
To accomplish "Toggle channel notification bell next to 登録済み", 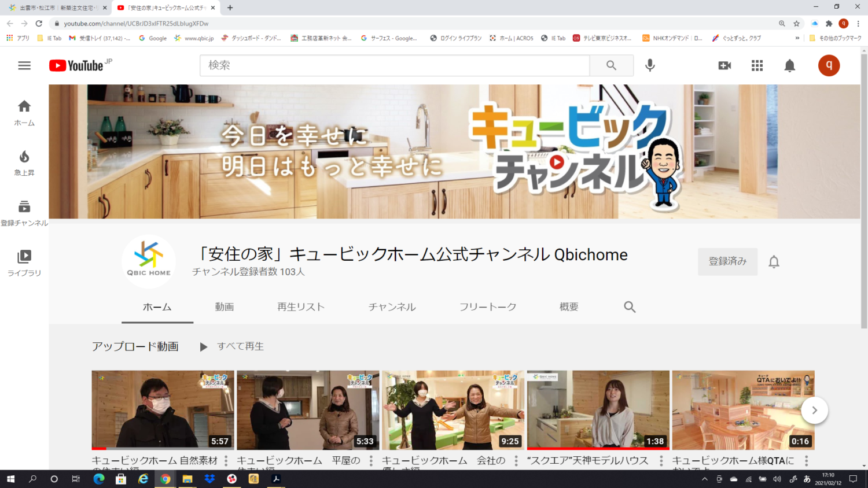I will pyautogui.click(x=774, y=262).
